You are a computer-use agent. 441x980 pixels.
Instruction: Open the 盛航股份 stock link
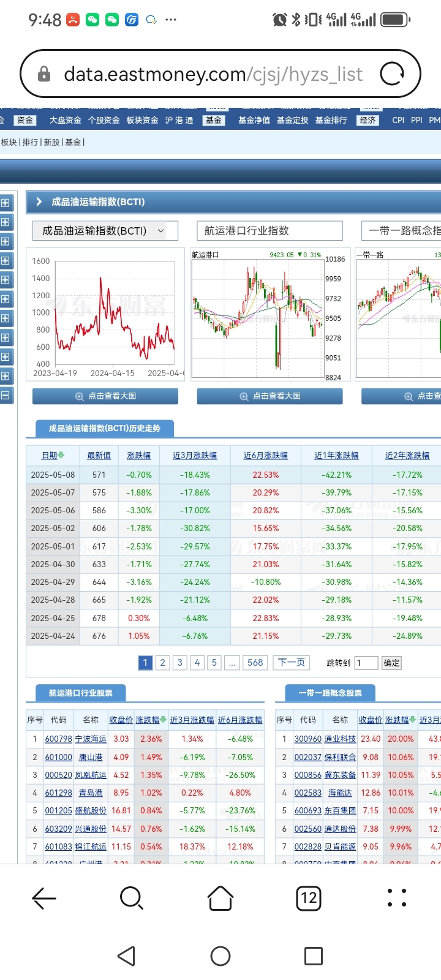pyautogui.click(x=91, y=810)
